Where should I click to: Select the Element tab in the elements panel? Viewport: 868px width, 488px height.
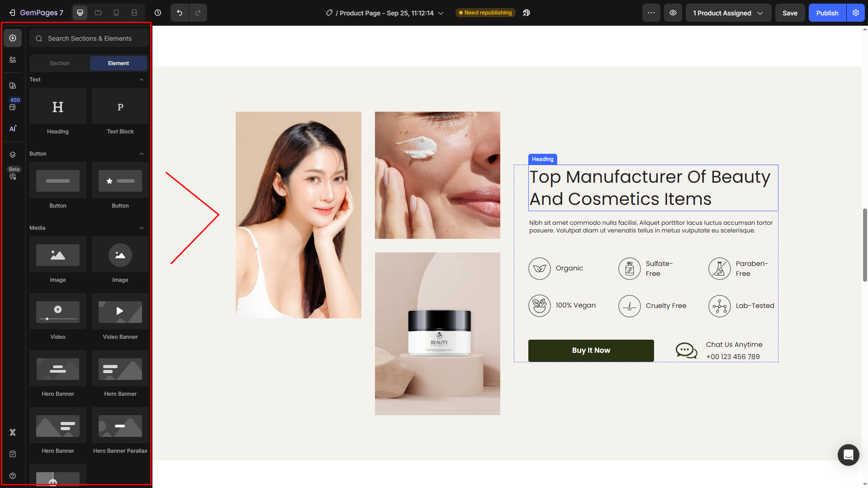[x=119, y=63]
